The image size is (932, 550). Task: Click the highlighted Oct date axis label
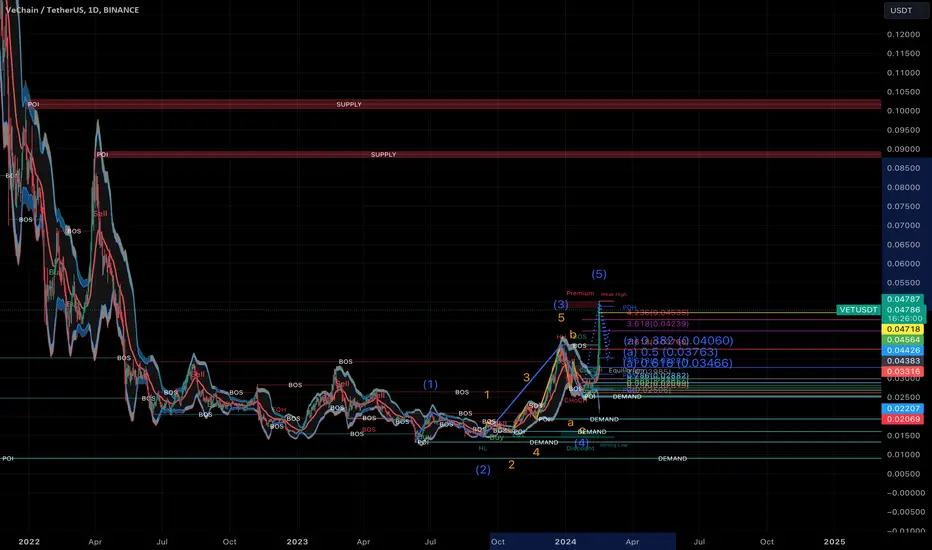pos(498,542)
